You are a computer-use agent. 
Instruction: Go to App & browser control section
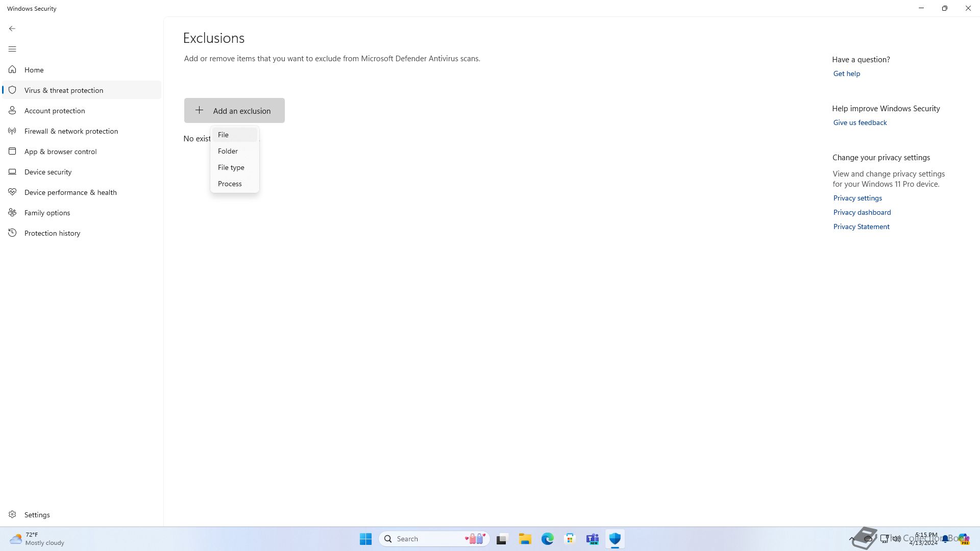pyautogui.click(x=82, y=151)
